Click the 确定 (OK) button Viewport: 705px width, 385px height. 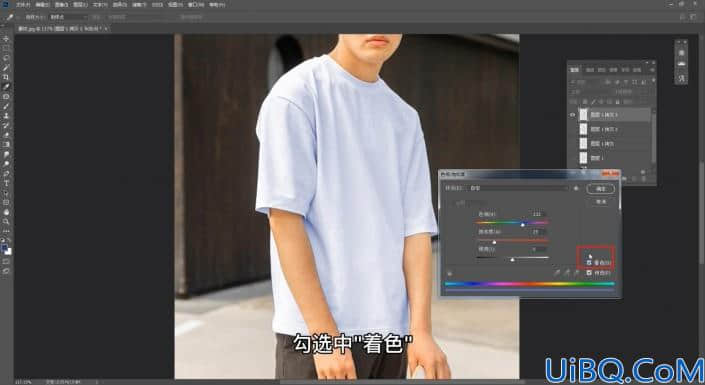[x=601, y=189]
